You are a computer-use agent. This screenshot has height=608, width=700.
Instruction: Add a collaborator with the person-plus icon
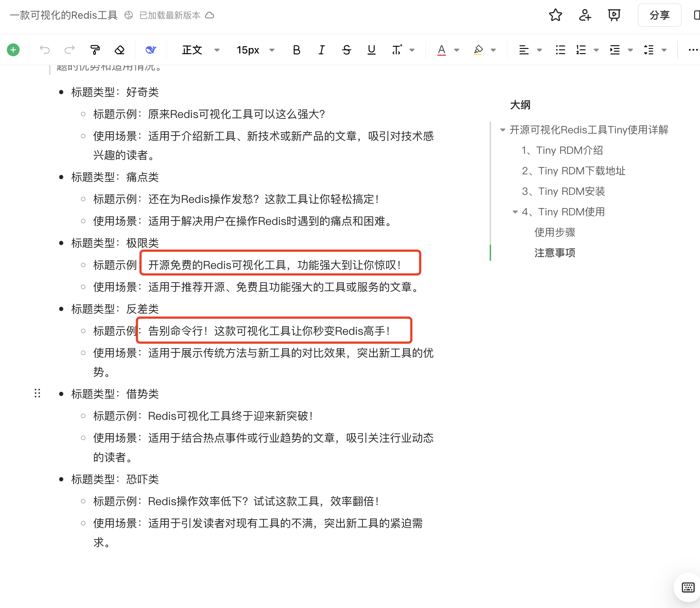point(585,15)
